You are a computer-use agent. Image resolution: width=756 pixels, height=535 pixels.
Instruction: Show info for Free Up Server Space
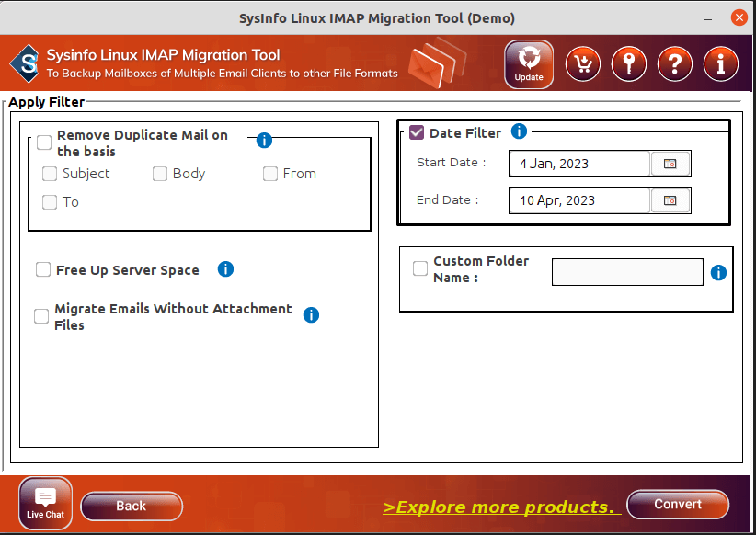coord(225,269)
